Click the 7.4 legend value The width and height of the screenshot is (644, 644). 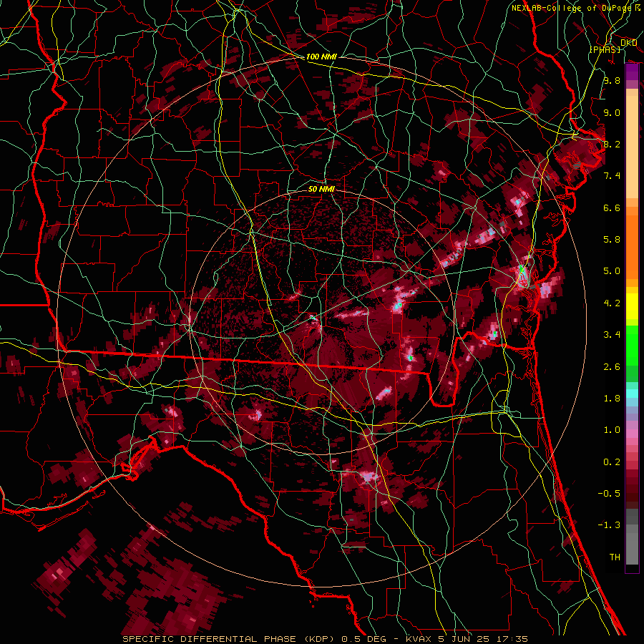coord(612,176)
